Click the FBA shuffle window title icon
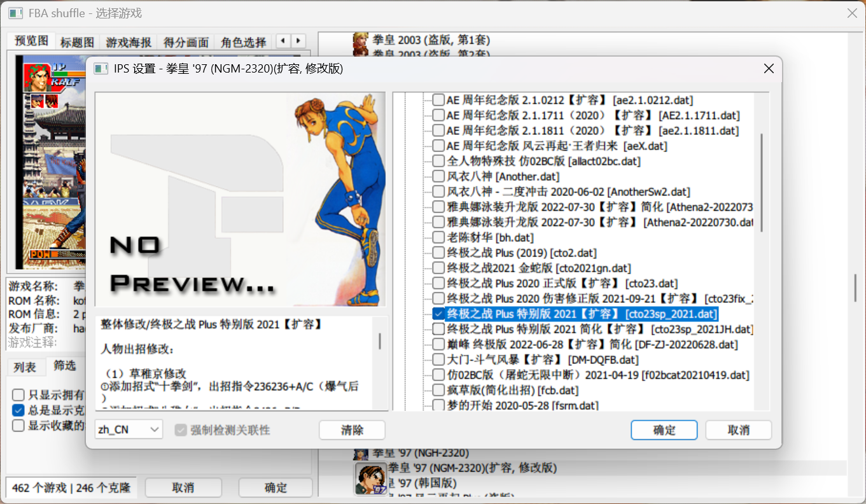Screen dimensions: 866x504 [15, 13]
